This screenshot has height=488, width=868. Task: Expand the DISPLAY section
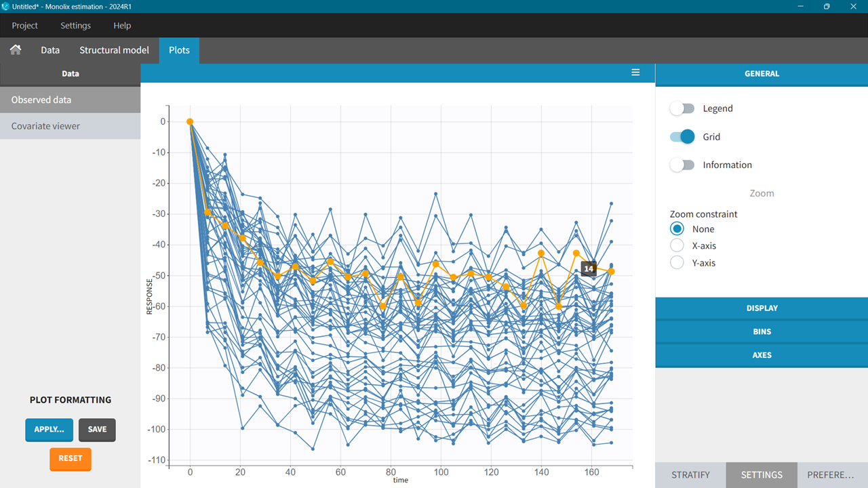[x=762, y=308]
